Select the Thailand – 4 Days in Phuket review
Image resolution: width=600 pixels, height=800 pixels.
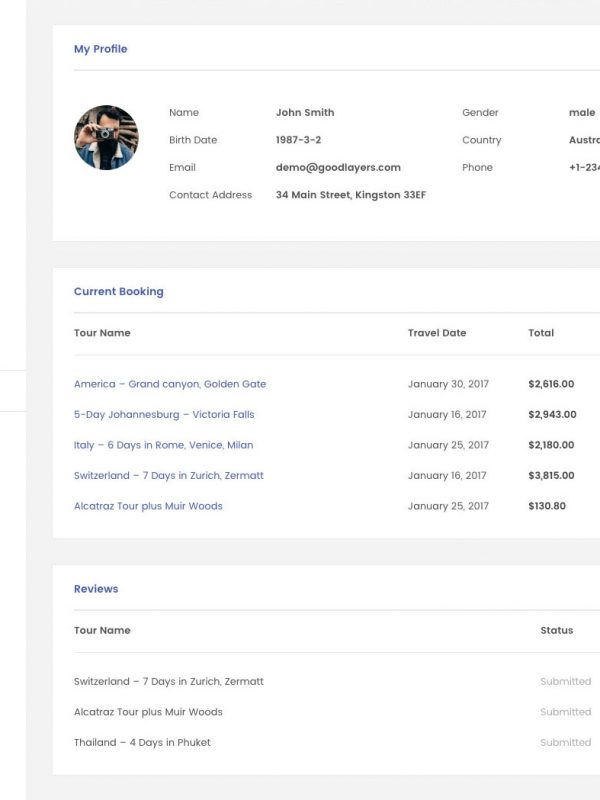pyautogui.click(x=142, y=742)
